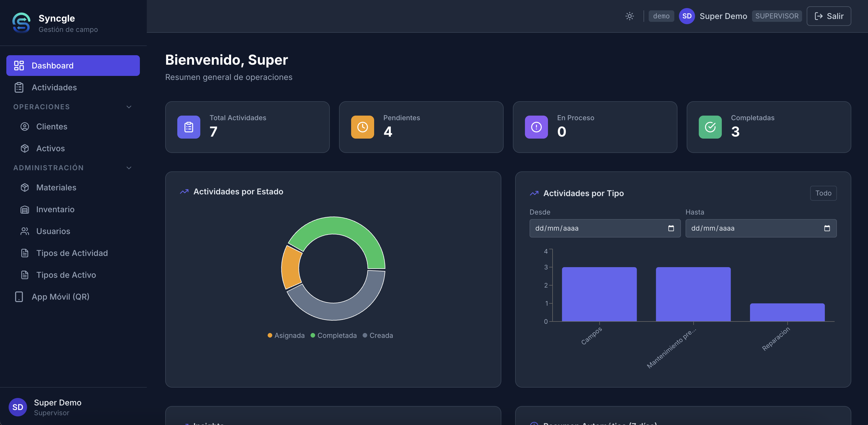Toggle Creada legend entry
The image size is (868, 425).
(x=378, y=335)
